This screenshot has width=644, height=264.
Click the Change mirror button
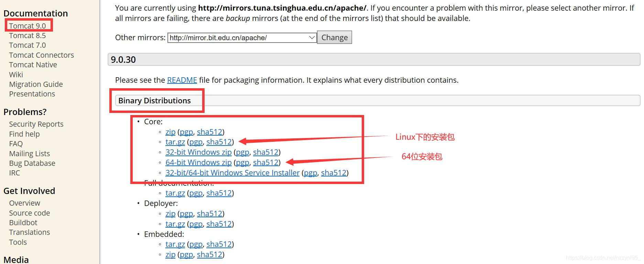(x=335, y=37)
